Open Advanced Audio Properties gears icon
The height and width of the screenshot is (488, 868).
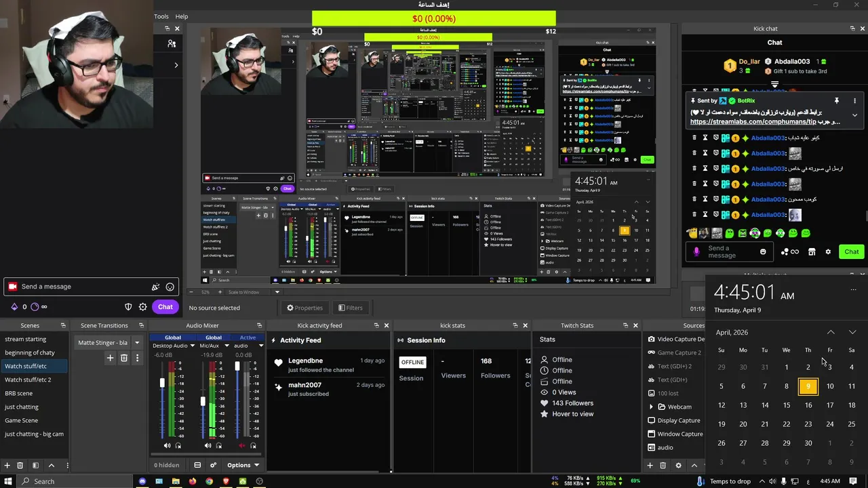point(213,465)
